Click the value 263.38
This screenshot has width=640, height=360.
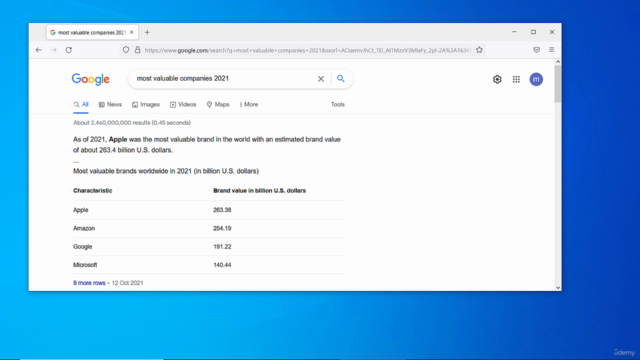(x=222, y=210)
